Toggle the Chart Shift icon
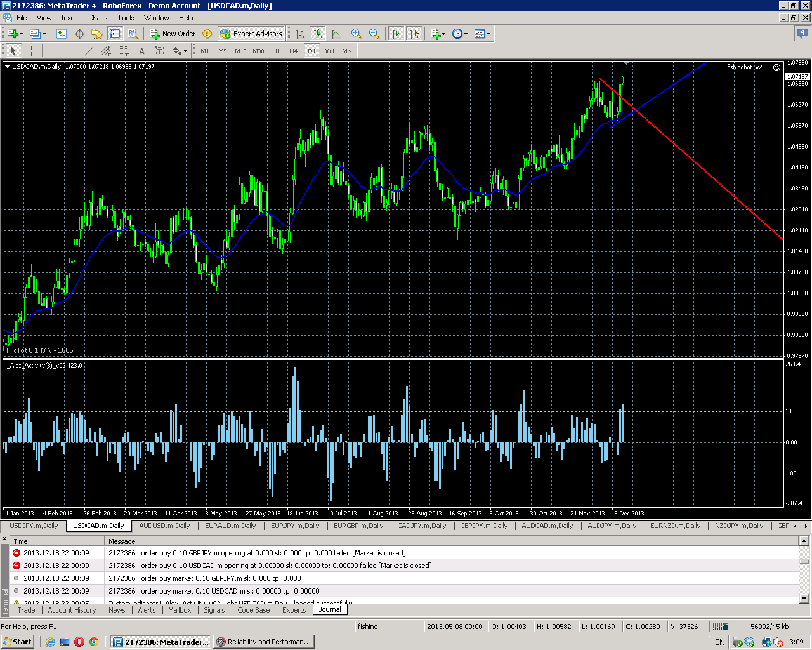 pos(414,34)
